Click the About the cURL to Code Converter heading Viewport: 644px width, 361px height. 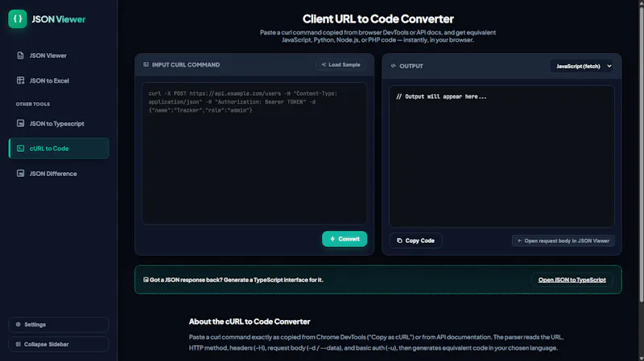250,322
